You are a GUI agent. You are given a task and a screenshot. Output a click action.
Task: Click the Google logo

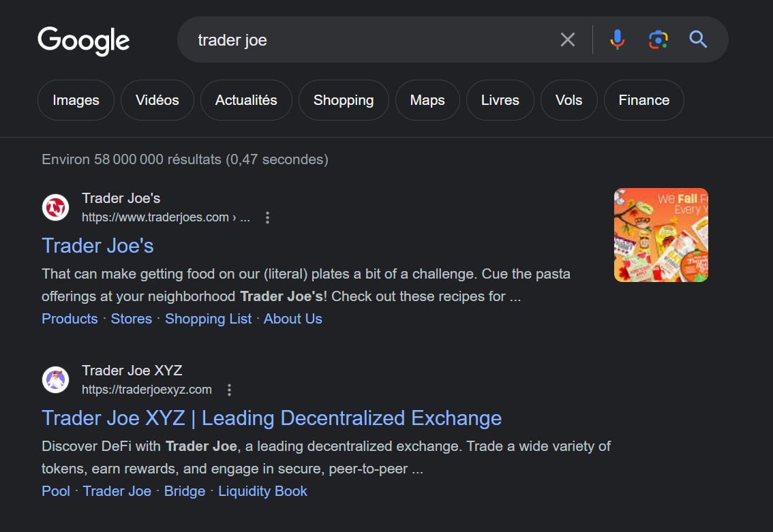(83, 41)
